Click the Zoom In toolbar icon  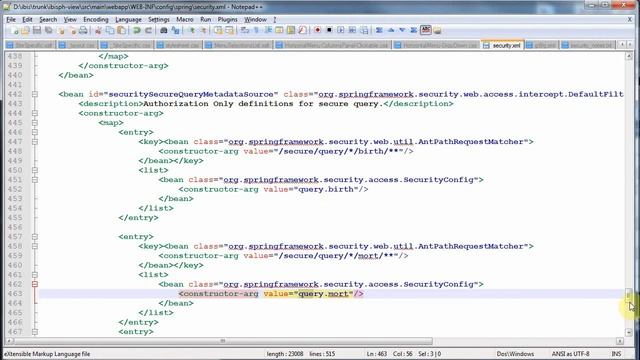pyautogui.click(x=191, y=30)
